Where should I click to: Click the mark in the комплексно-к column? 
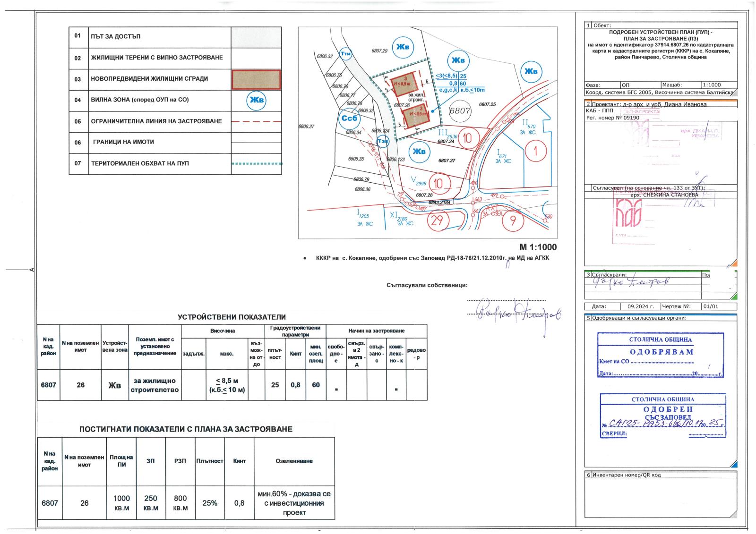(x=396, y=390)
